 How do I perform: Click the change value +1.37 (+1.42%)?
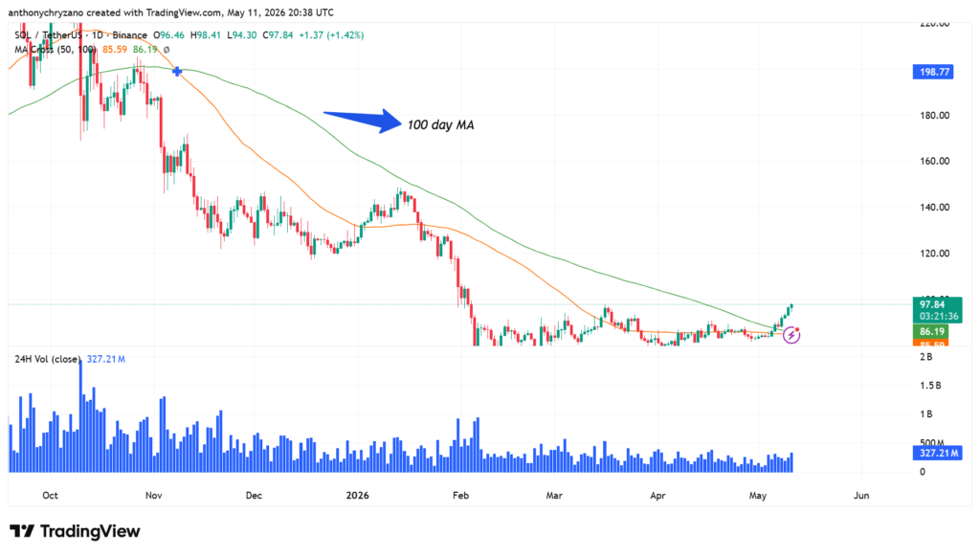click(331, 35)
